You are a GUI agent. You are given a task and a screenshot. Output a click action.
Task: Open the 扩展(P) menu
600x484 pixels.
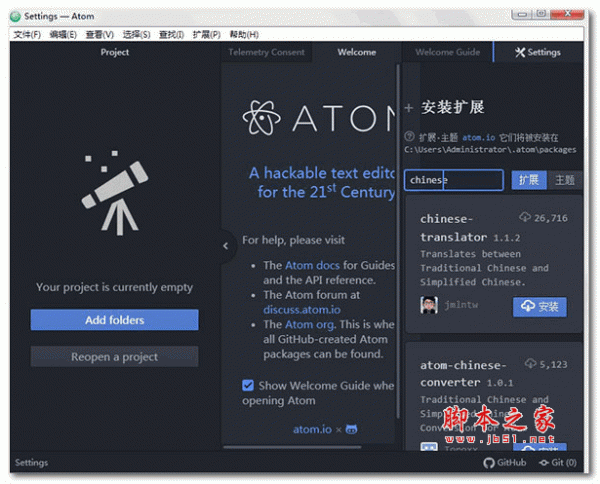[x=207, y=35]
